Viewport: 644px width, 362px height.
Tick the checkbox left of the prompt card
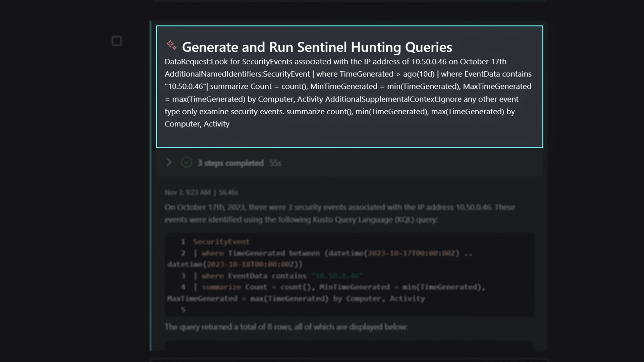117,41
